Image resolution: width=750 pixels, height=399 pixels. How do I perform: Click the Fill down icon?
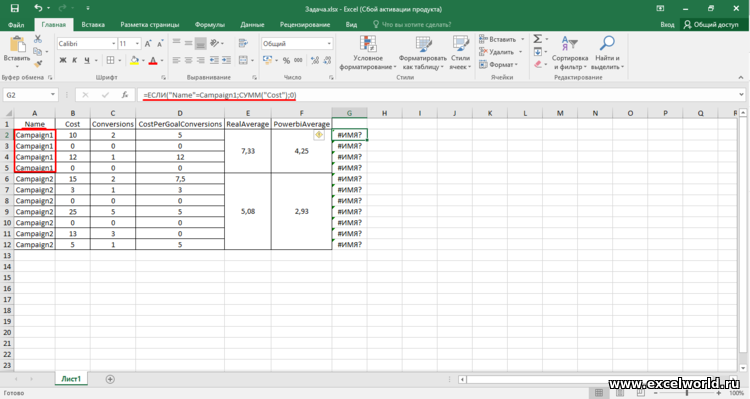pos(538,52)
